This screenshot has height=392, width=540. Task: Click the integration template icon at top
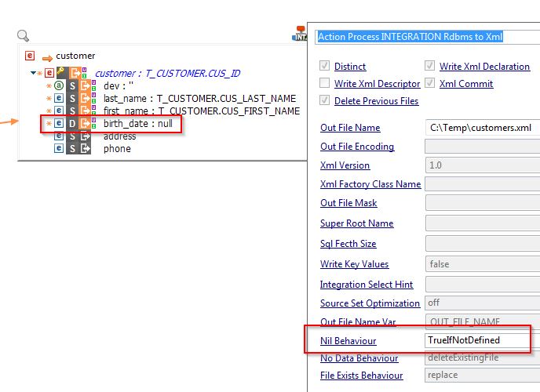[299, 34]
